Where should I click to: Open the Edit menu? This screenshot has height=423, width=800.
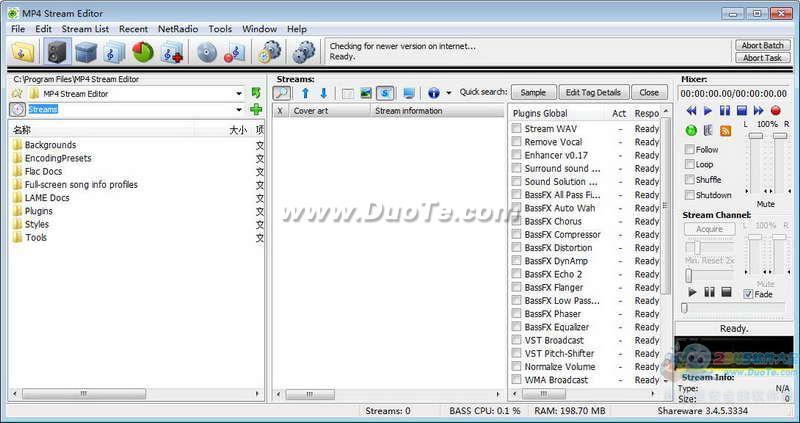[43, 29]
